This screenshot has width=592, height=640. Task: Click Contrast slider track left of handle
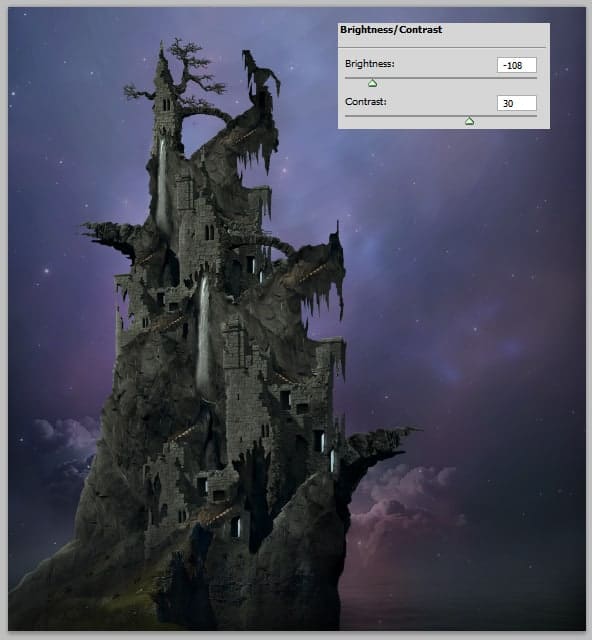coord(405,116)
